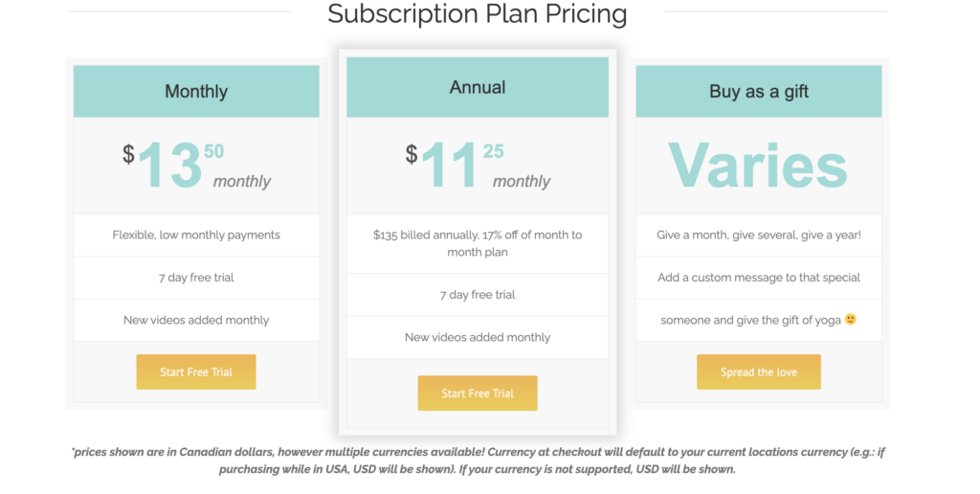Click $135 billed annually feature row
This screenshot has height=494, width=980.
(478, 244)
